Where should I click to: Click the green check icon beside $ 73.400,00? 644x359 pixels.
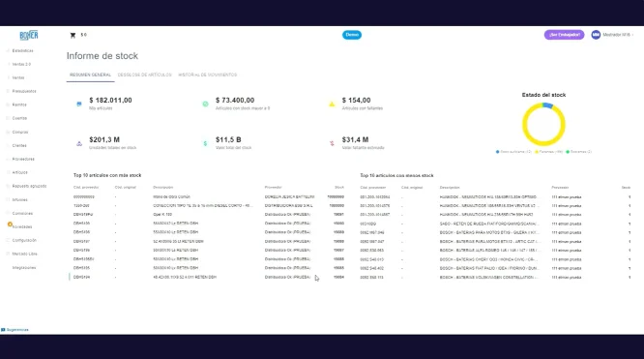pos(205,105)
